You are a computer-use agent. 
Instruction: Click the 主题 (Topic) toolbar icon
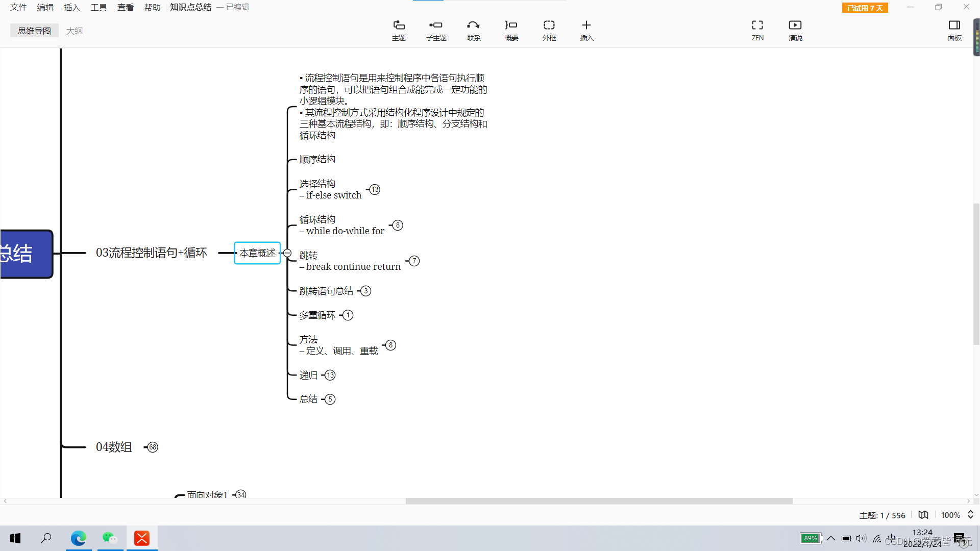click(x=399, y=30)
